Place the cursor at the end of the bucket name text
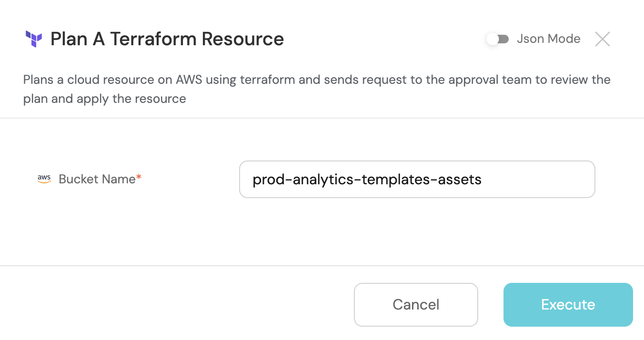The width and height of the screenshot is (644, 340). [483, 180]
